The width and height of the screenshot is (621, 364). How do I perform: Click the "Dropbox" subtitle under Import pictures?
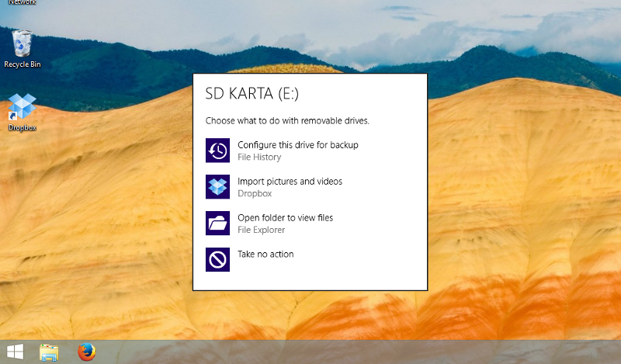(x=255, y=193)
